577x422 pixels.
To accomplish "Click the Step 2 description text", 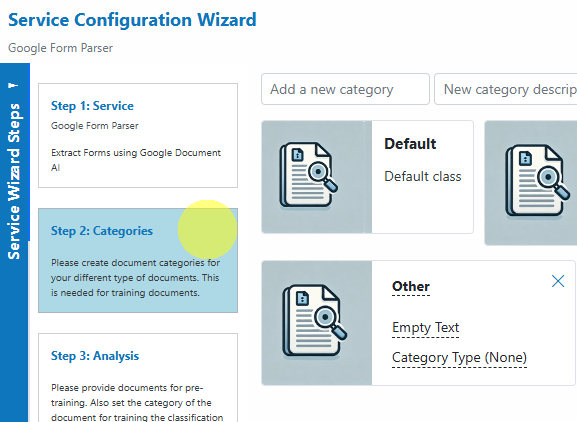I will [135, 278].
